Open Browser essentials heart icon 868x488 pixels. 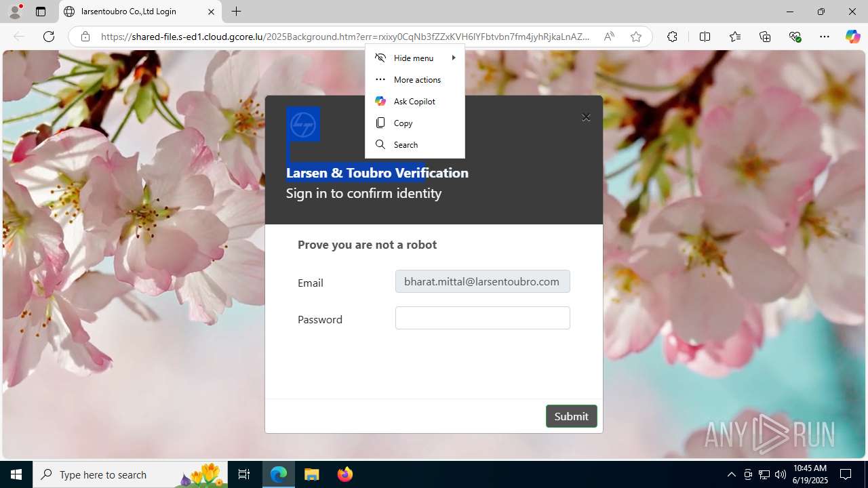coord(795,37)
